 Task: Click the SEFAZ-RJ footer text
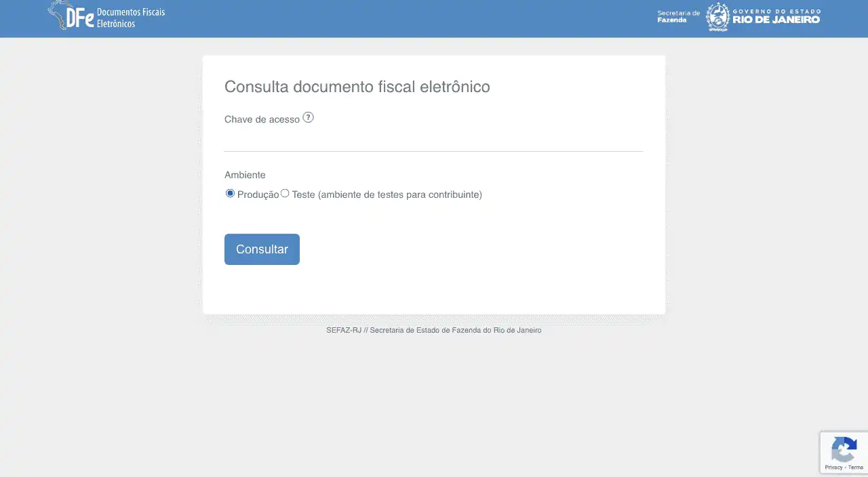pos(433,330)
